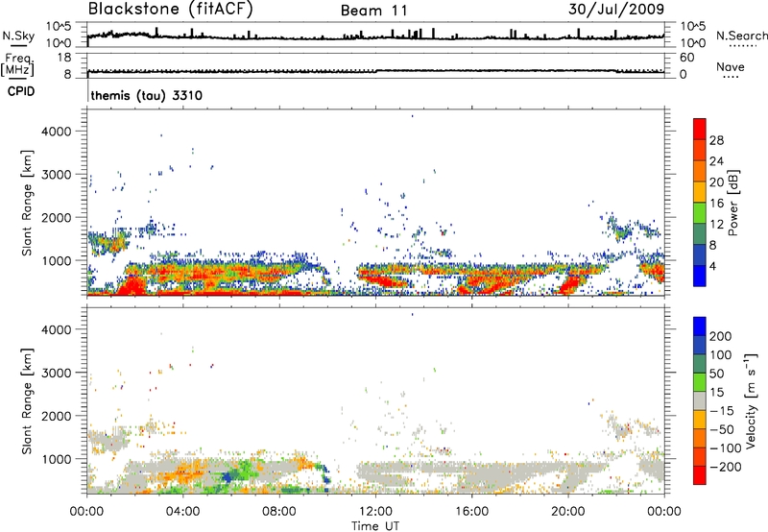The height and width of the screenshot is (532, 768).
Task: Click the '50' tick on the Velocity colorbar
Action: [x=717, y=374]
